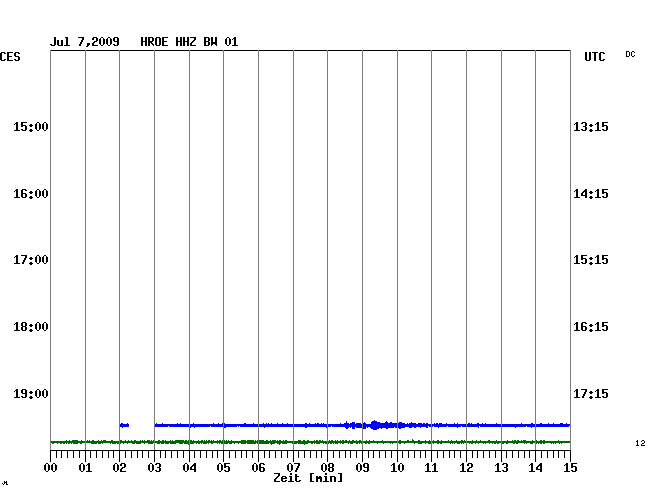Click the 'Jul 7,2009' date label

[x=85, y=42]
